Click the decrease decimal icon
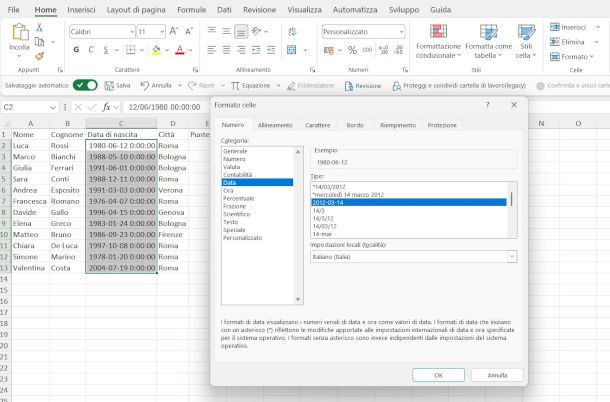The height and width of the screenshot is (402, 610). pyautogui.click(x=399, y=50)
